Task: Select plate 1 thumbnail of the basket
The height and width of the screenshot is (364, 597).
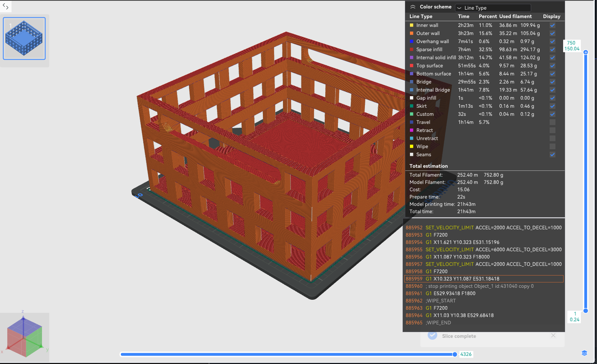Action: 24,38
